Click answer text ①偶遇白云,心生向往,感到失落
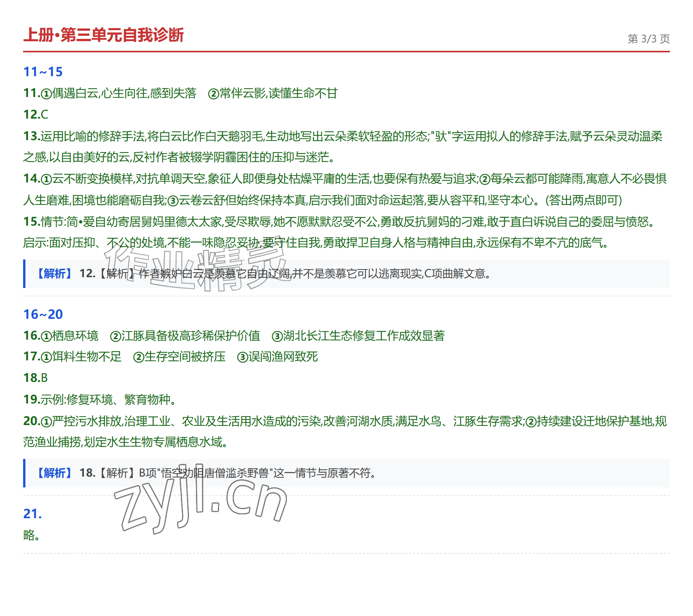 (x=118, y=93)
